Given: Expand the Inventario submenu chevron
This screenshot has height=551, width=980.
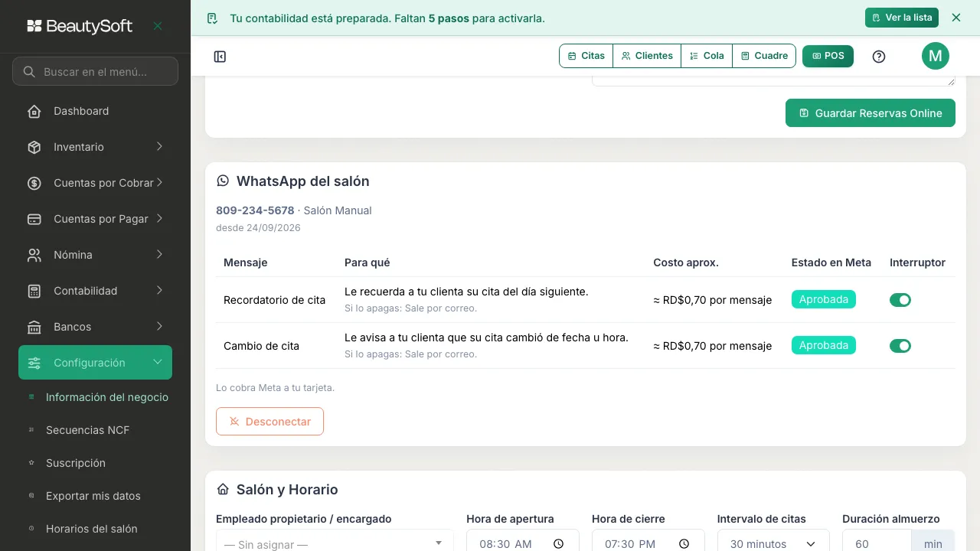Looking at the screenshot, I should click(159, 146).
